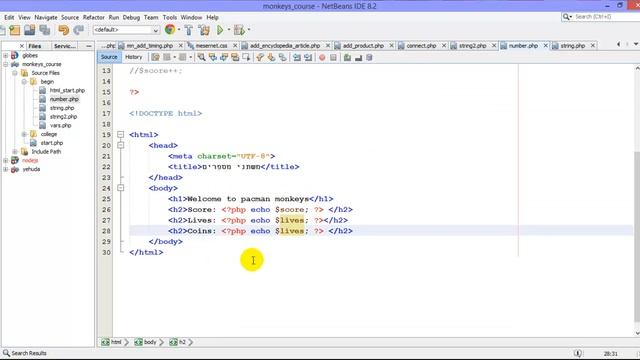This screenshot has width=640, height=360.
Task: Expand the college folder
Action: [24, 134]
